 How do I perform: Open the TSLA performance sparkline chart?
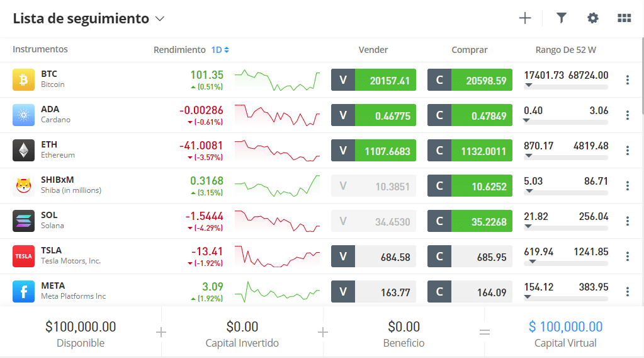pyautogui.click(x=277, y=257)
